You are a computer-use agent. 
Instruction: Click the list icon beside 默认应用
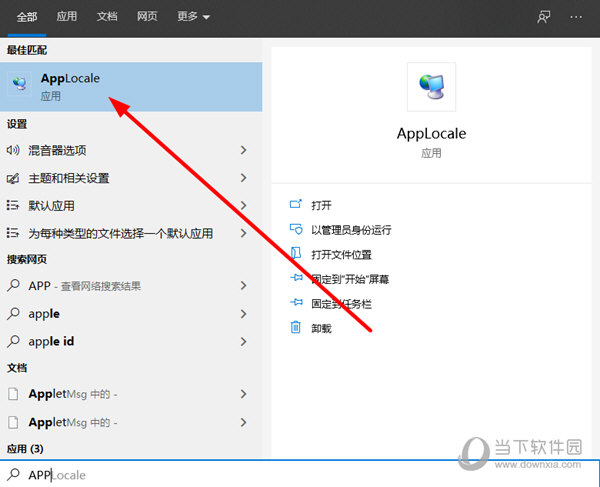13,205
